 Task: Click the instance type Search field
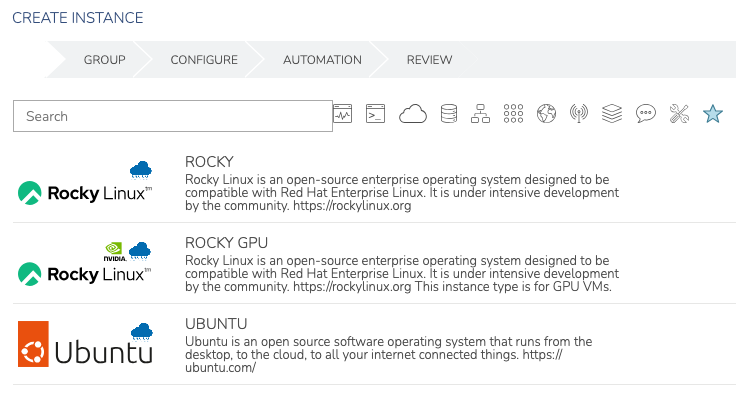point(173,116)
